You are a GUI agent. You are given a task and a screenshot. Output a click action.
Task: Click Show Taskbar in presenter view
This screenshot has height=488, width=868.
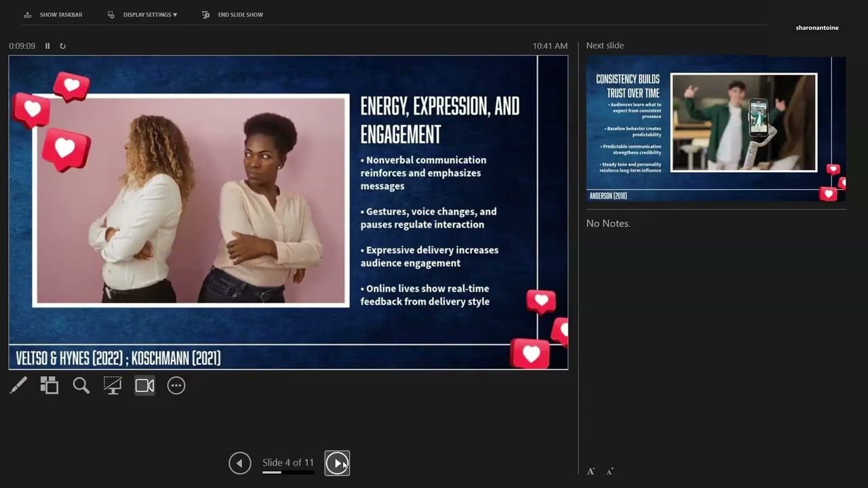(x=53, y=15)
